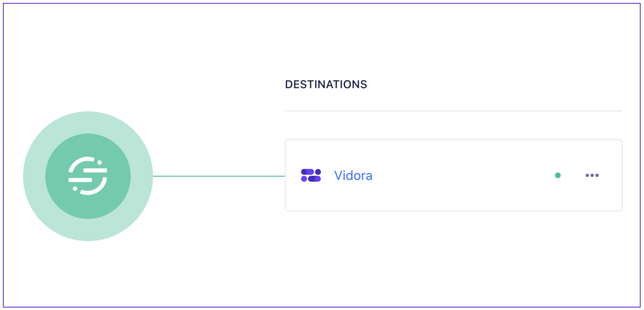Viewport: 644px width, 310px height.
Task: Click the small bottom dot in Segment logo
Action: [75, 189]
